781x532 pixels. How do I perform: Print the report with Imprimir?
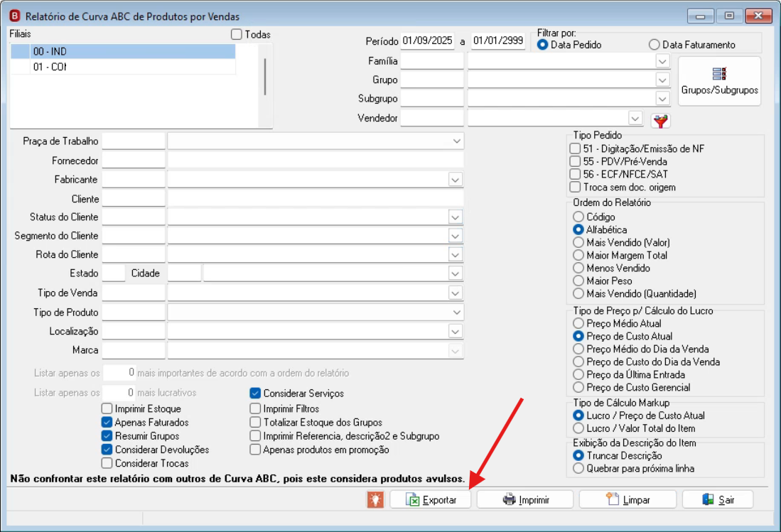pyautogui.click(x=525, y=499)
